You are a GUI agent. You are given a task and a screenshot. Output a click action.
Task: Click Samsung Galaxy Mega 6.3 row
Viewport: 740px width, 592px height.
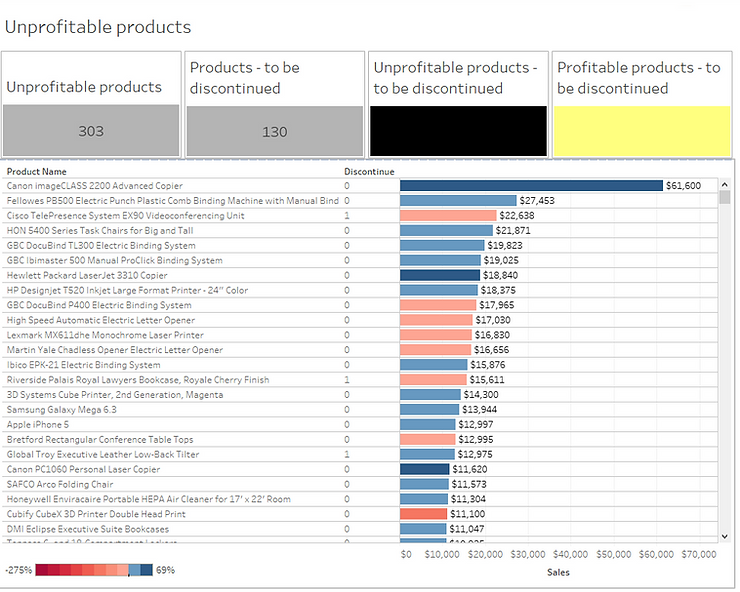pos(61,410)
